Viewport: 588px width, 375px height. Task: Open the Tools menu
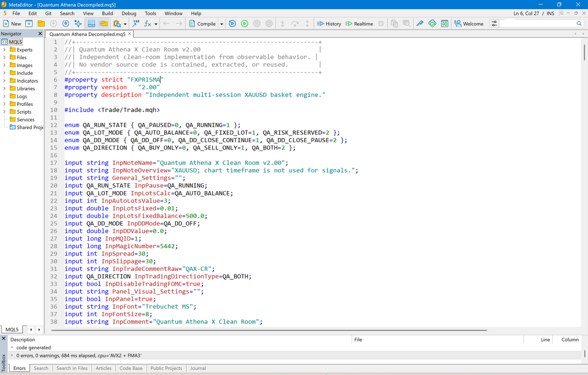coord(150,13)
